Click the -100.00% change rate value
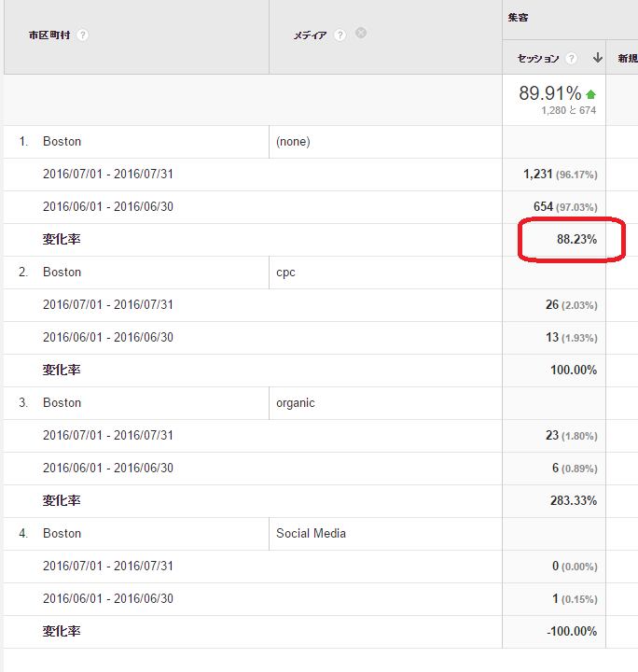638x672 pixels. pos(572,632)
